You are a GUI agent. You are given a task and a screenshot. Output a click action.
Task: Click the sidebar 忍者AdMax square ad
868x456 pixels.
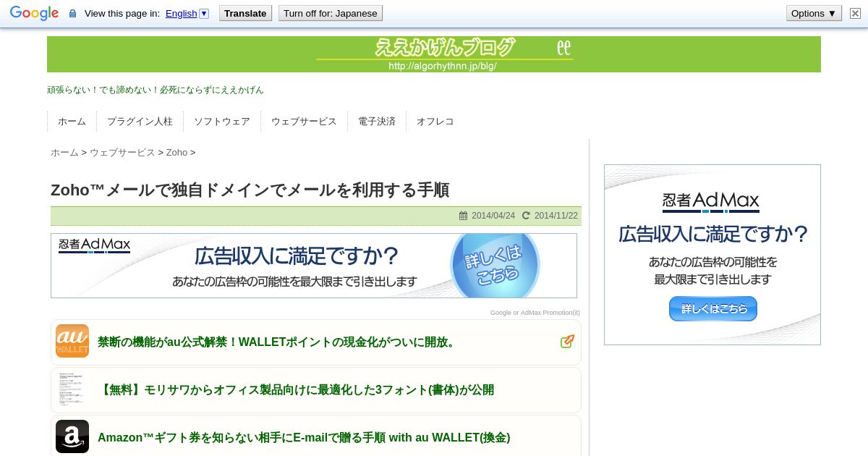[712, 255]
